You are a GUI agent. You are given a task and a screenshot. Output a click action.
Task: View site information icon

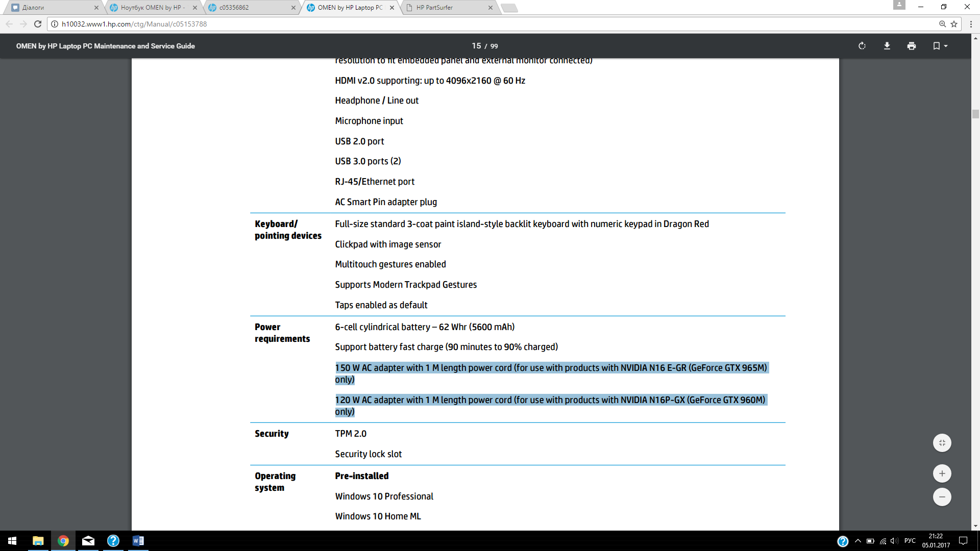click(x=55, y=24)
